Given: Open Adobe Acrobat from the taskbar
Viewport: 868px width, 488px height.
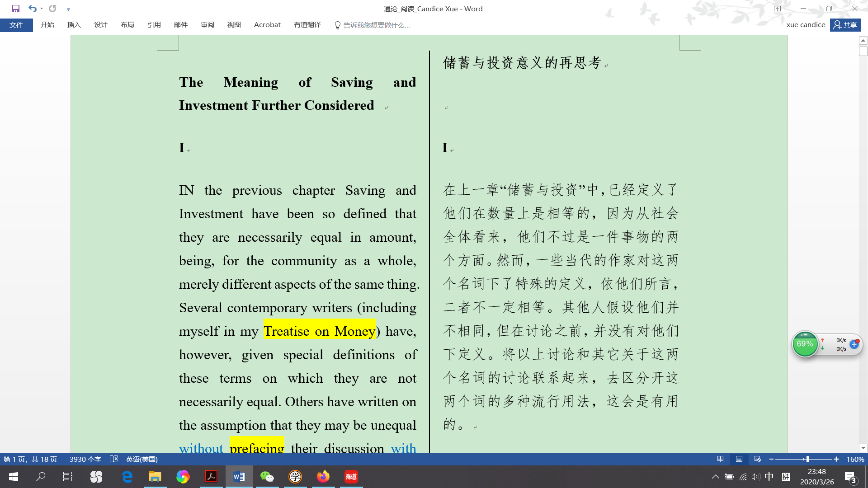Looking at the screenshot, I should click(x=211, y=477).
